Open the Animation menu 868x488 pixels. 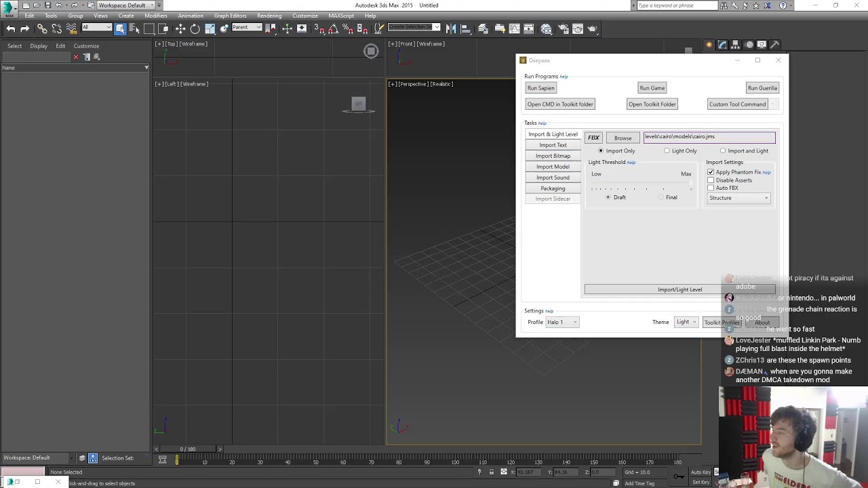[191, 16]
